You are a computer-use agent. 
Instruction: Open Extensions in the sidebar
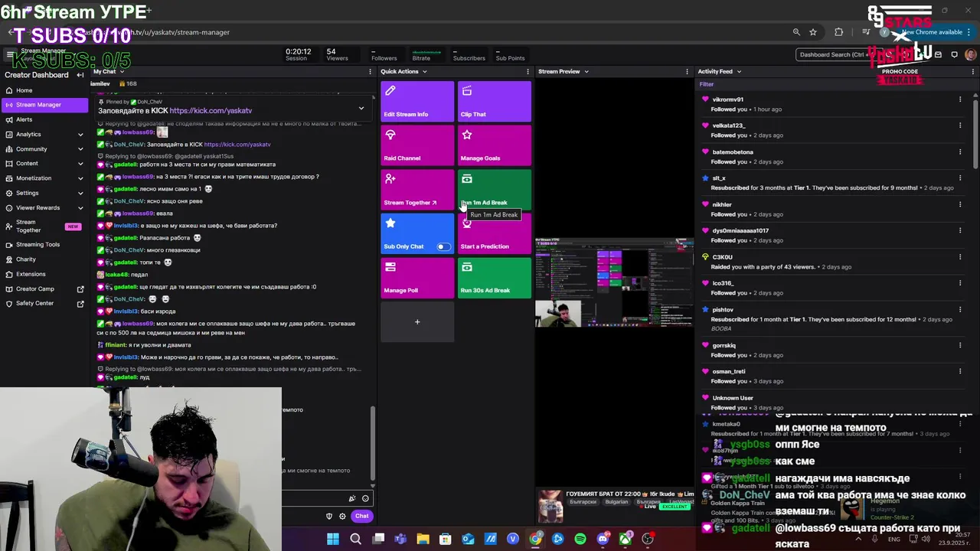[44, 274]
